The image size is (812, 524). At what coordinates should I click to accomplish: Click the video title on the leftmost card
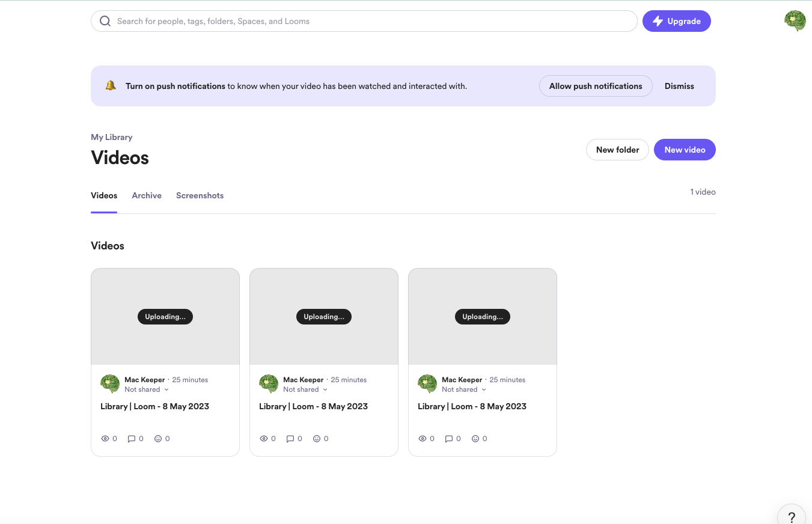pos(154,406)
